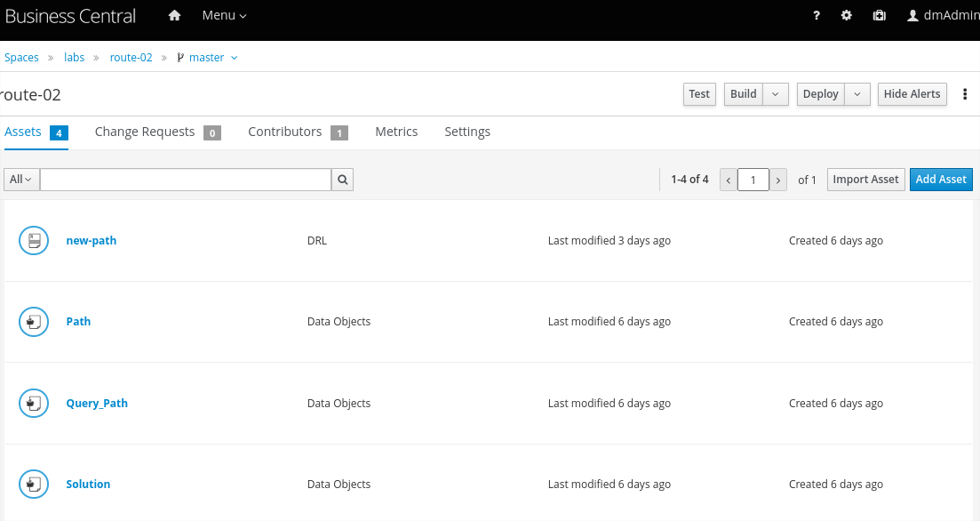Switch to the Change Requests tab
Image resolution: width=980 pixels, height=521 pixels.
(x=145, y=132)
